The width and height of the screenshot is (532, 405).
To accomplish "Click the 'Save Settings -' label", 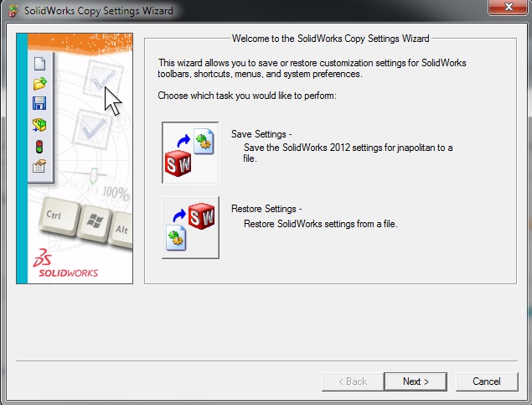I will (261, 134).
